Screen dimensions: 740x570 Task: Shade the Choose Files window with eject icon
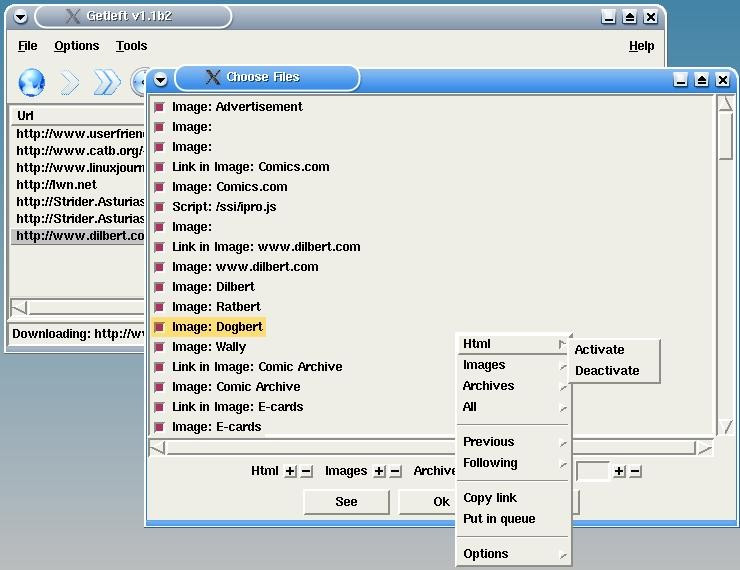tap(701, 80)
